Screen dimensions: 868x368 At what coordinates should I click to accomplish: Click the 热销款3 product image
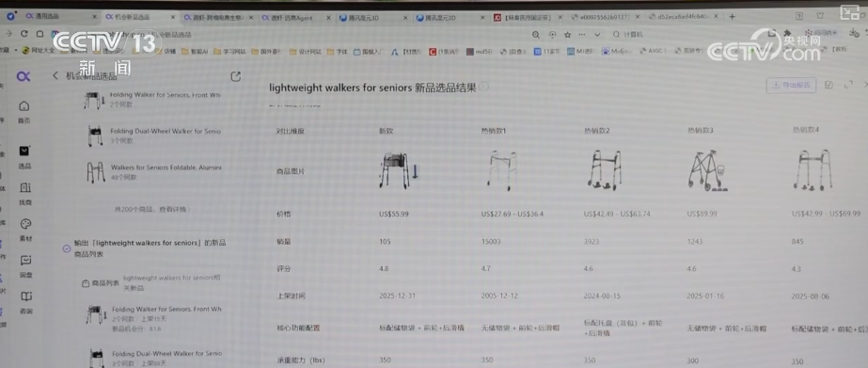coord(707,170)
